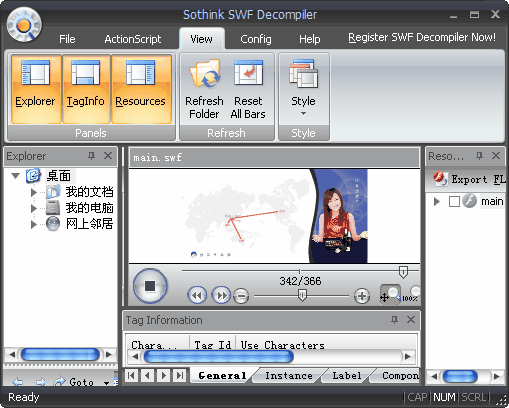Collapse the 桌面 tree node
This screenshot has width=509, height=408.
coord(15,175)
